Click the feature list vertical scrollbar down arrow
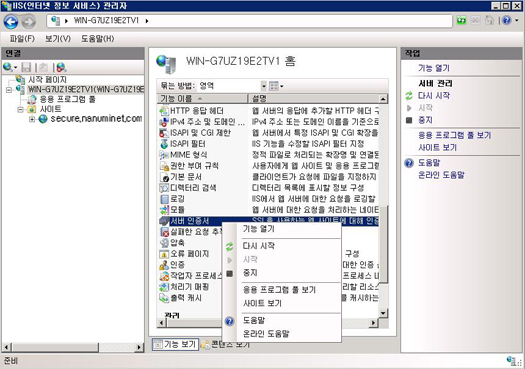 pyautogui.click(x=383, y=313)
